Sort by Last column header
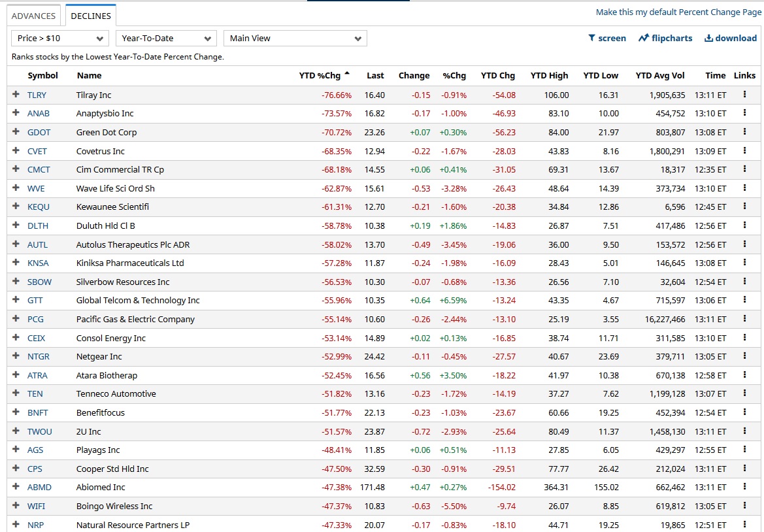The height and width of the screenshot is (532, 764). tap(375, 76)
